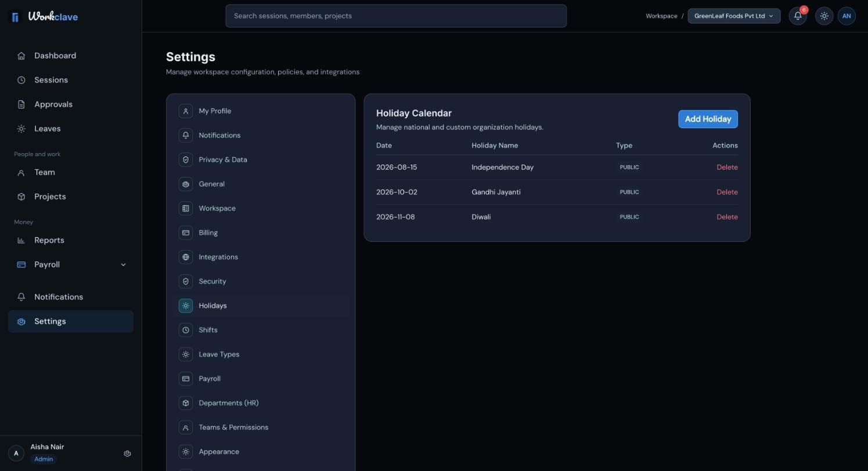Click the Approvals document icon
868x471 pixels.
[21, 104]
